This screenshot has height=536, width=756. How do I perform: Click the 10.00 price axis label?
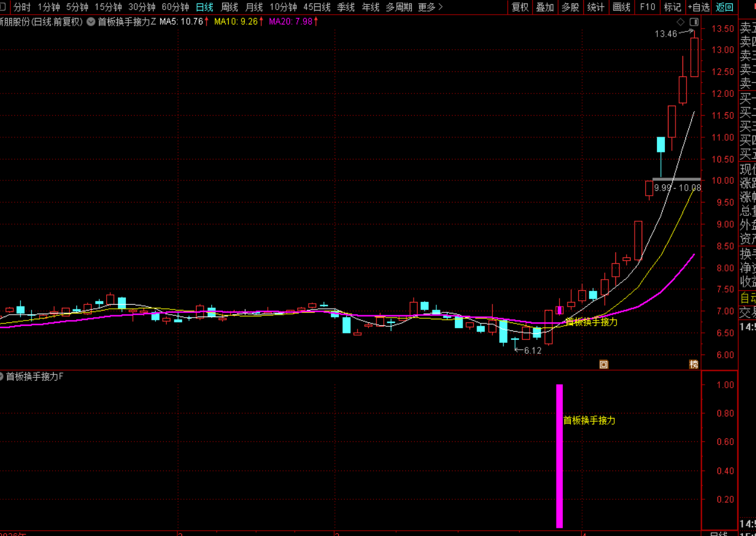722,181
